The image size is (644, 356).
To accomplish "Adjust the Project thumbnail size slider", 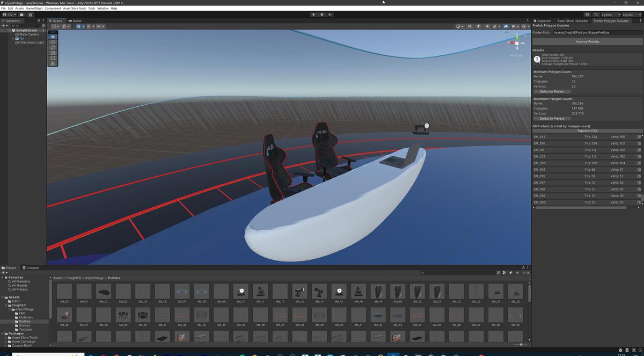I will coord(521,345).
